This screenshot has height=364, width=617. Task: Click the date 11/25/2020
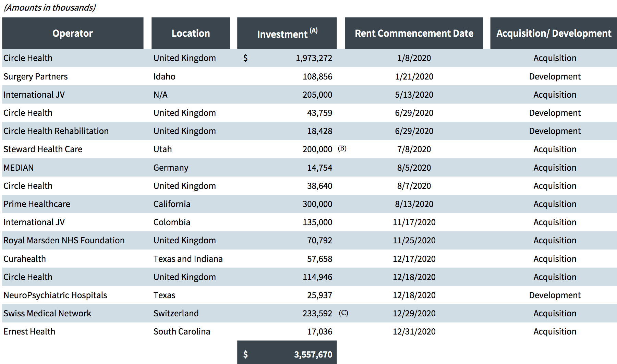(414, 240)
